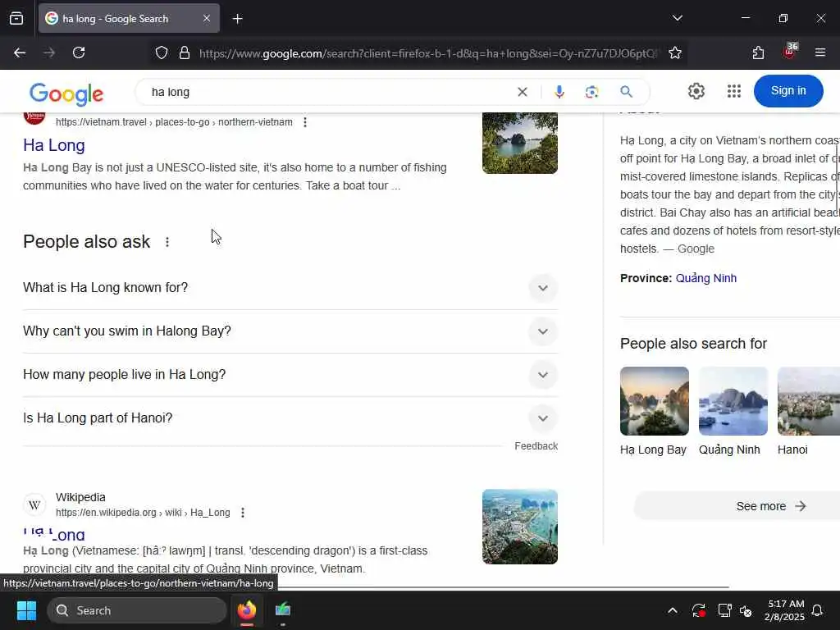840x630 pixels.
Task: Expand 'What is Ha Long known for?'
Action: 290,288
